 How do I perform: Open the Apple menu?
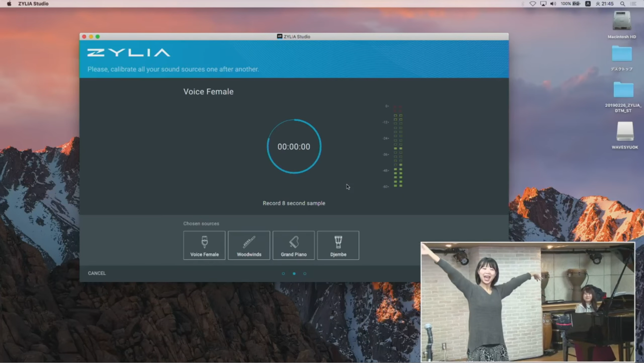9,3
